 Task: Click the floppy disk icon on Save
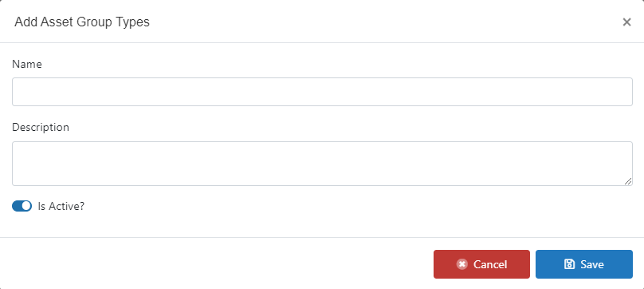click(x=569, y=264)
